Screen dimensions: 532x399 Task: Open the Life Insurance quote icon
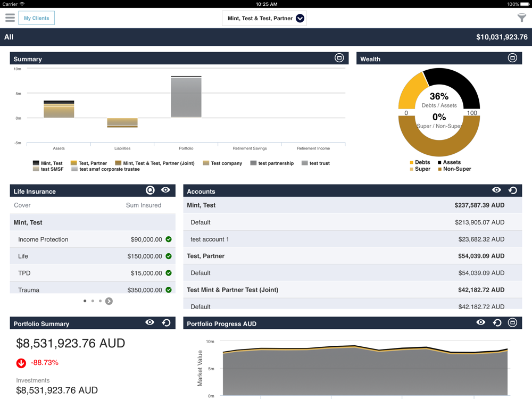(150, 190)
